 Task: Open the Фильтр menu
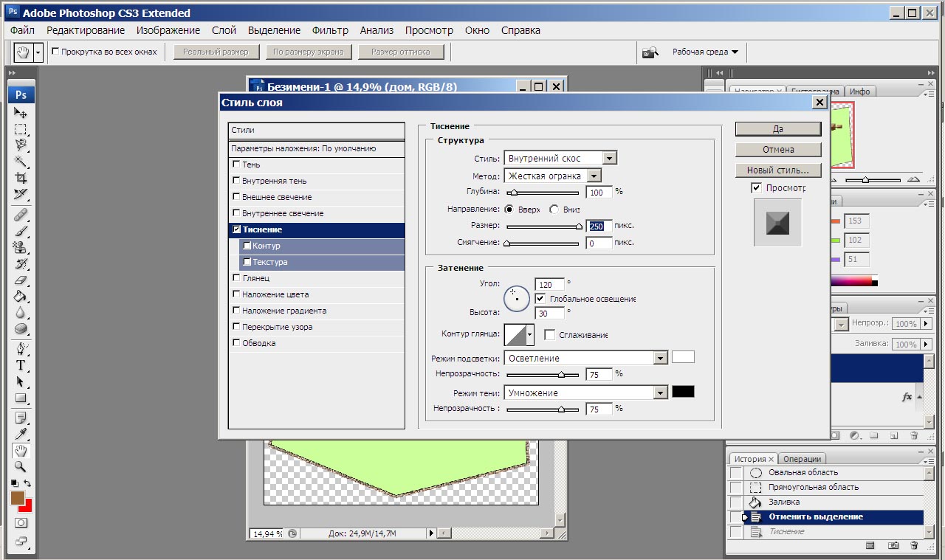330,30
